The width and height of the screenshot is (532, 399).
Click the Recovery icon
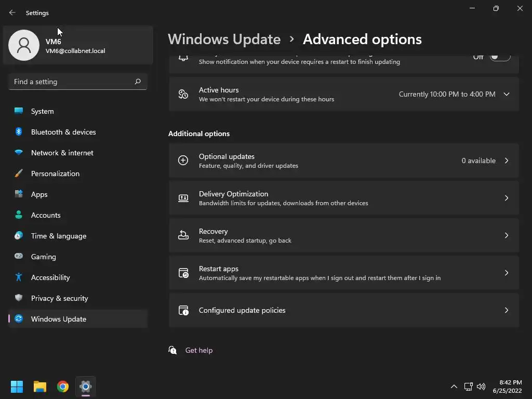pyautogui.click(x=183, y=235)
